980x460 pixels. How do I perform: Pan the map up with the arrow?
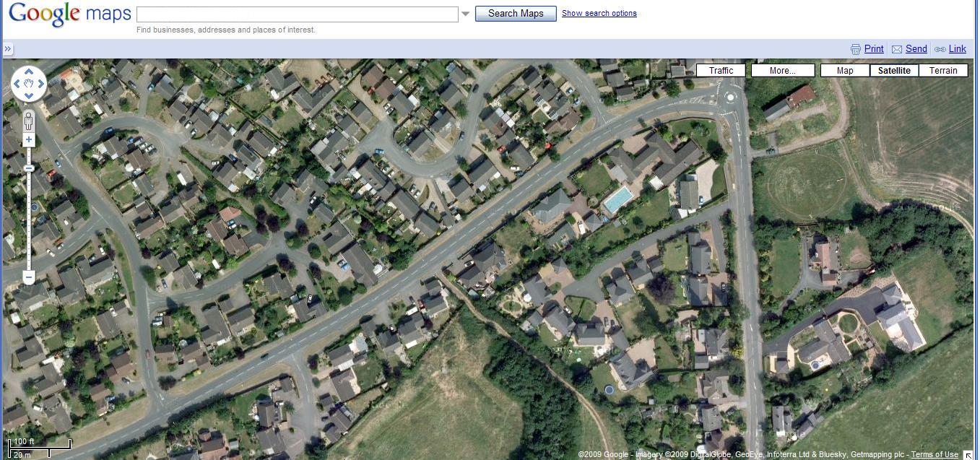point(29,72)
